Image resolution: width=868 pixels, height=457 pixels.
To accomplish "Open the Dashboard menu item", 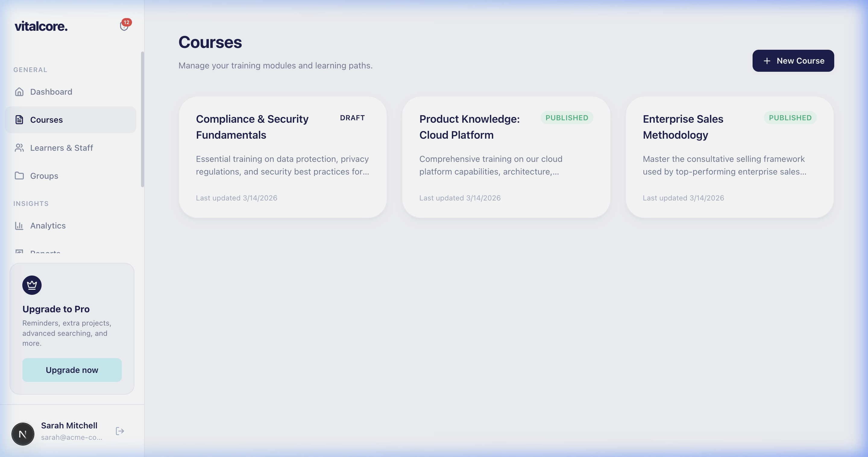I will [x=51, y=92].
